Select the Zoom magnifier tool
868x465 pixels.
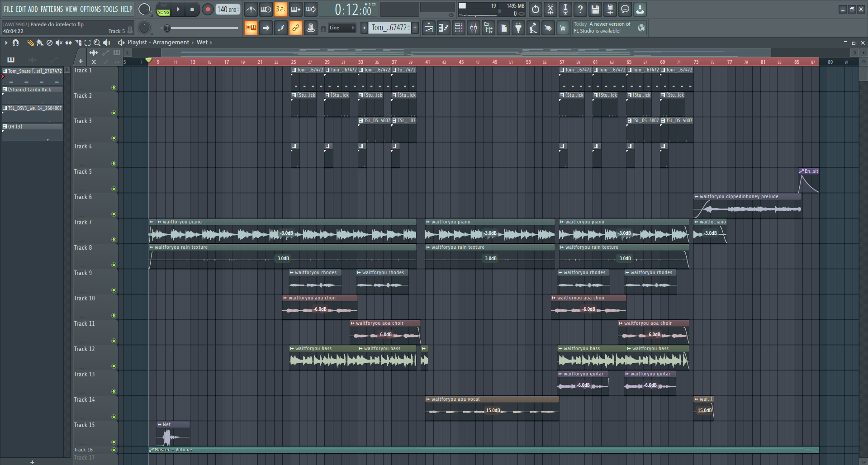pos(97,43)
